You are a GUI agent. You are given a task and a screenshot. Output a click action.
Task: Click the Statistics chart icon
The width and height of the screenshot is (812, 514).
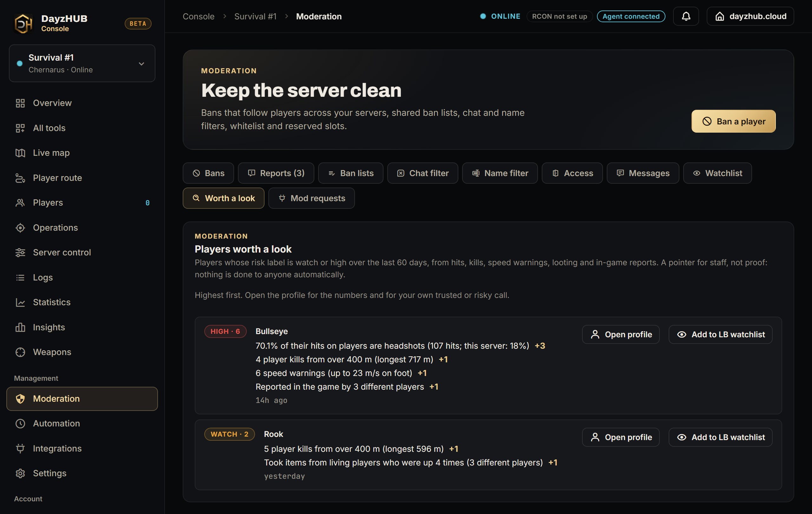point(20,302)
